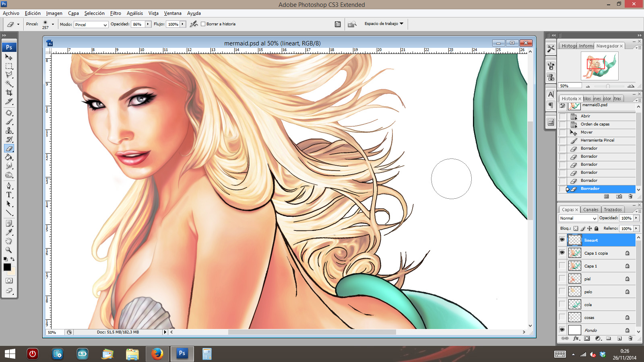Select the Healing Brush tool
The height and width of the screenshot is (362, 644).
click(x=9, y=113)
